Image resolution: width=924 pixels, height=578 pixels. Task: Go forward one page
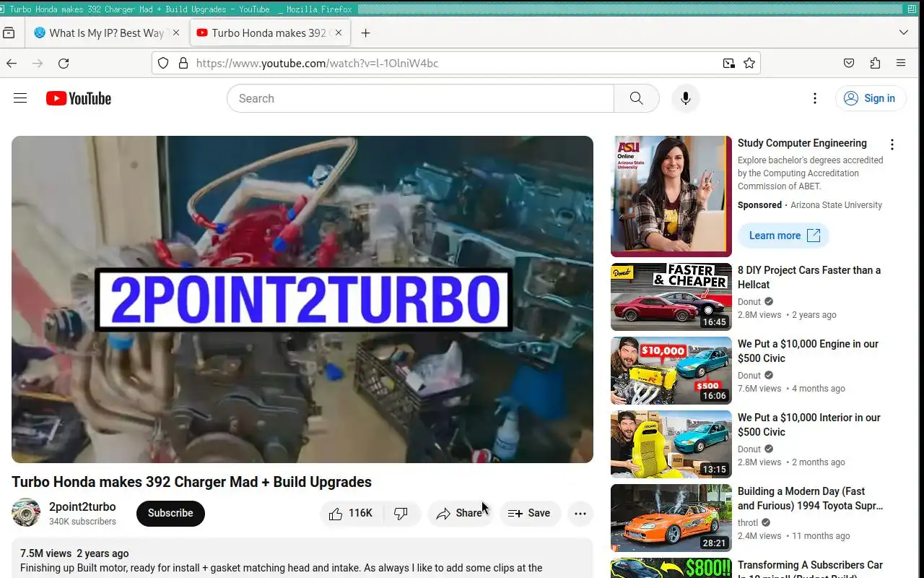(38, 64)
